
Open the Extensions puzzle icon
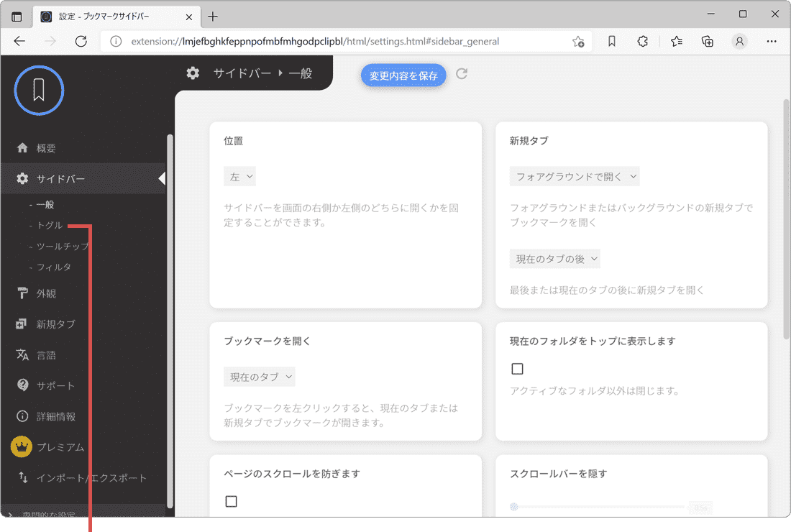643,42
